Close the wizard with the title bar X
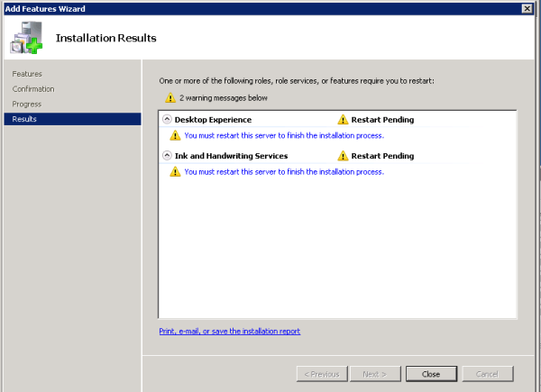 pyautogui.click(x=527, y=9)
